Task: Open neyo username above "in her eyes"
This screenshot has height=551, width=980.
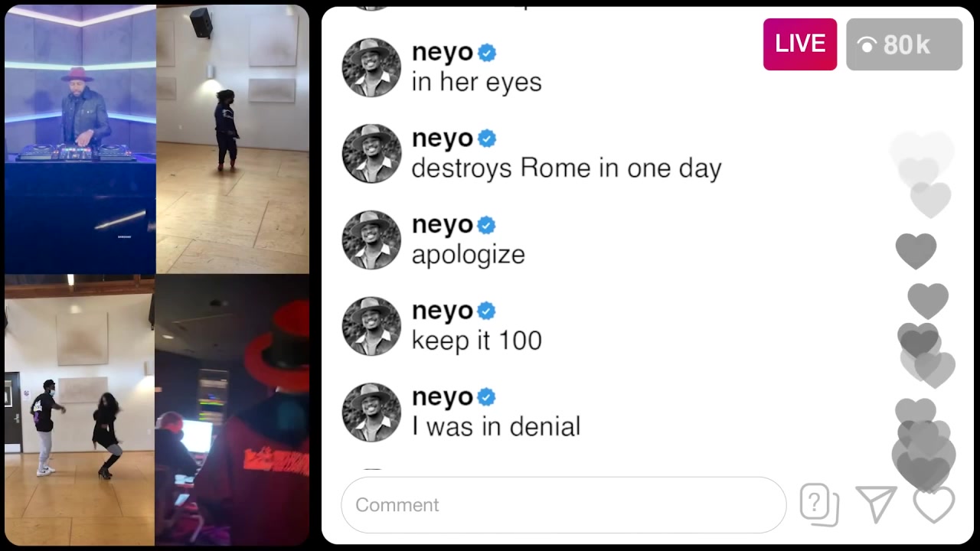Action: coord(443,53)
